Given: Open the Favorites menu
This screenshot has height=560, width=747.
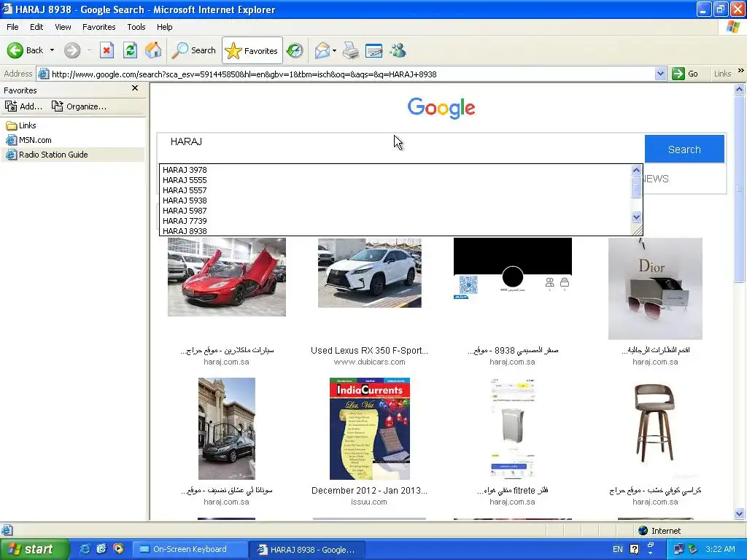Looking at the screenshot, I should pos(98,27).
